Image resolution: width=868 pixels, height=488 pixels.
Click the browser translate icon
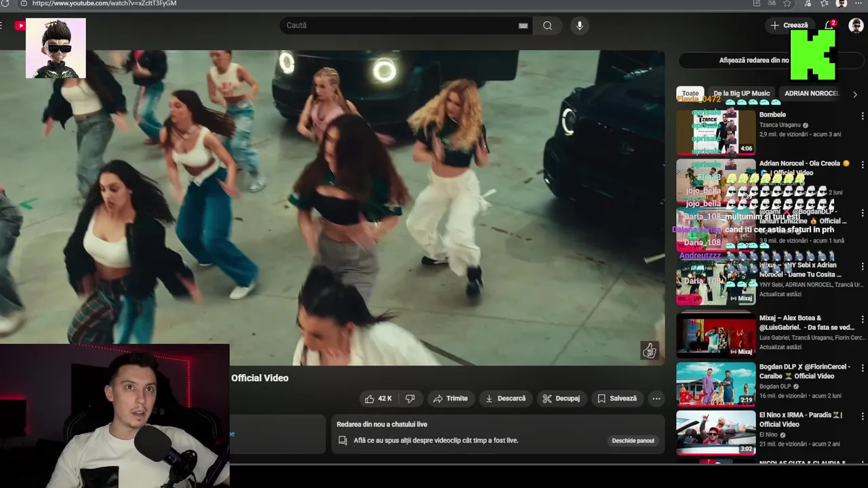pos(772,3)
